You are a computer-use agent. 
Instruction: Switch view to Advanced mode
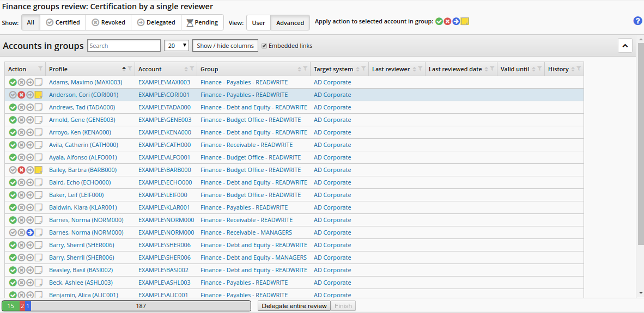(x=290, y=23)
